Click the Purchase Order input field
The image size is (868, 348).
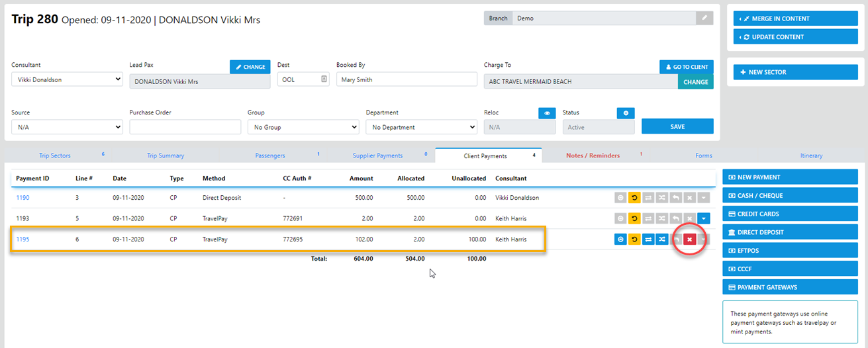point(185,127)
